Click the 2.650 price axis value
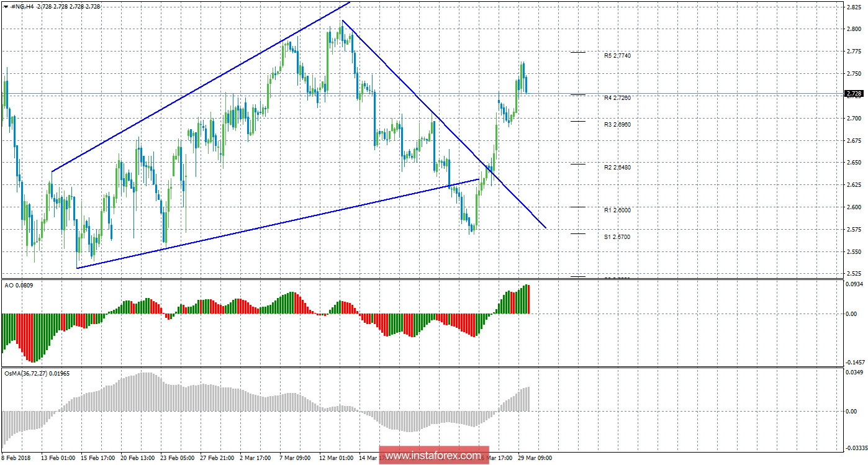The image size is (868, 465). (x=853, y=163)
